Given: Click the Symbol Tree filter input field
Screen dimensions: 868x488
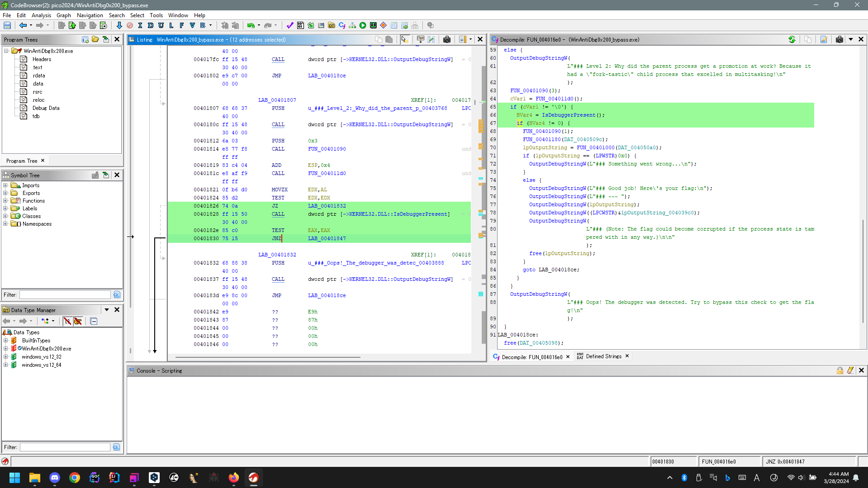Looking at the screenshot, I should tap(65, 295).
